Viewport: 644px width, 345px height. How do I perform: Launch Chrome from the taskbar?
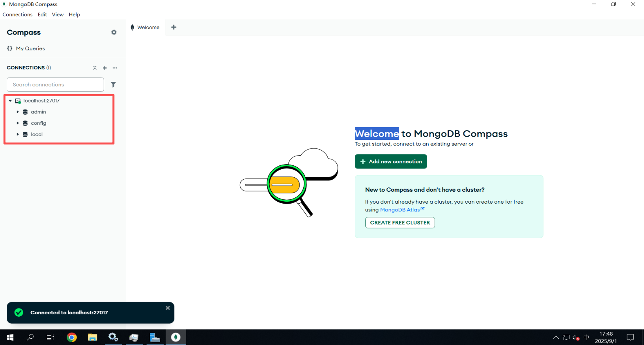pos(72,337)
